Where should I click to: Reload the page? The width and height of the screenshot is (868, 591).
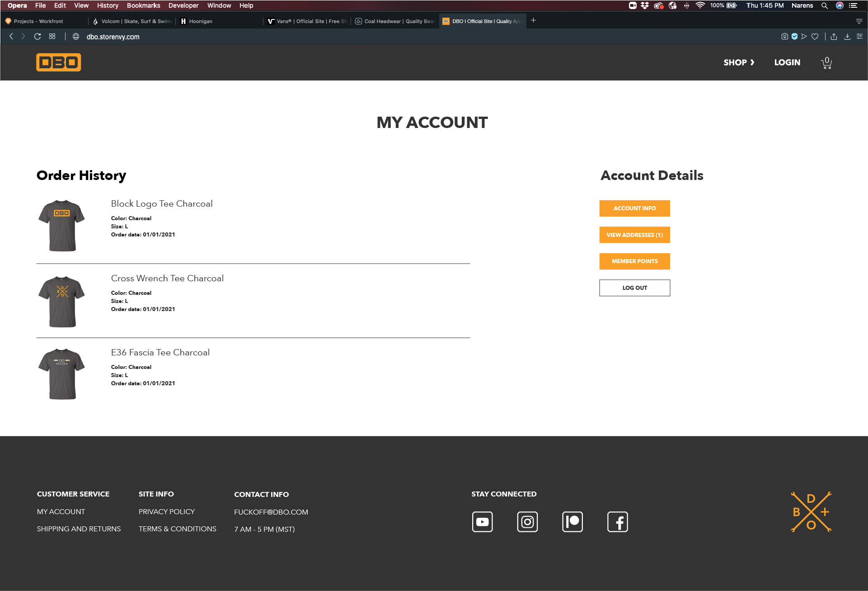coord(38,37)
